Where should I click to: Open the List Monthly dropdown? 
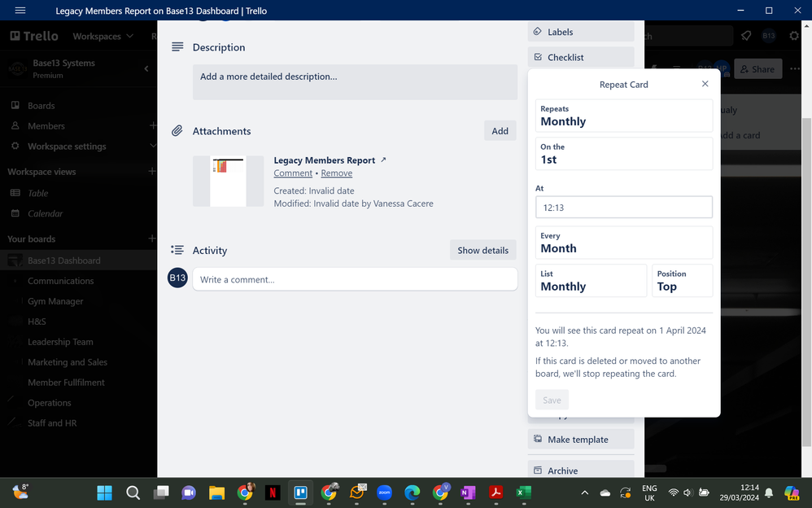point(591,280)
